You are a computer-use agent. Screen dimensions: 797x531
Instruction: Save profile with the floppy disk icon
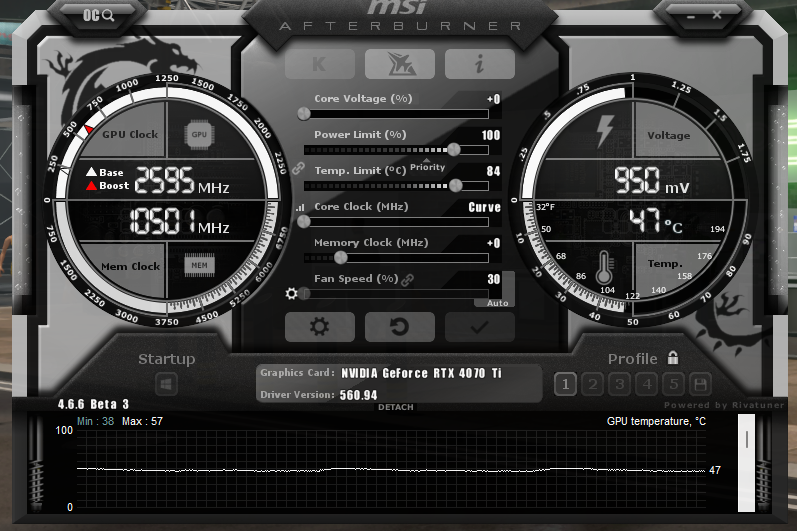tap(700, 384)
